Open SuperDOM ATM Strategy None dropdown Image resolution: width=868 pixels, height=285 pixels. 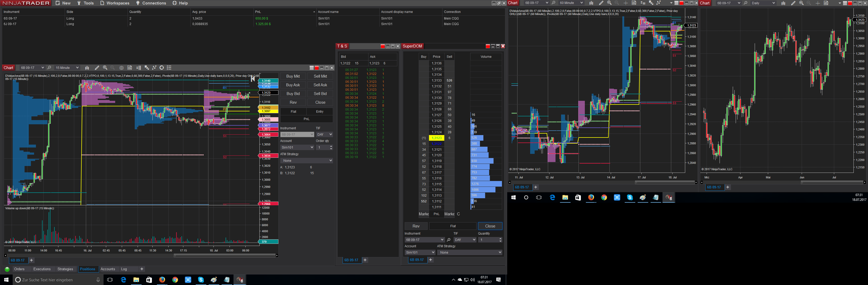470,252
